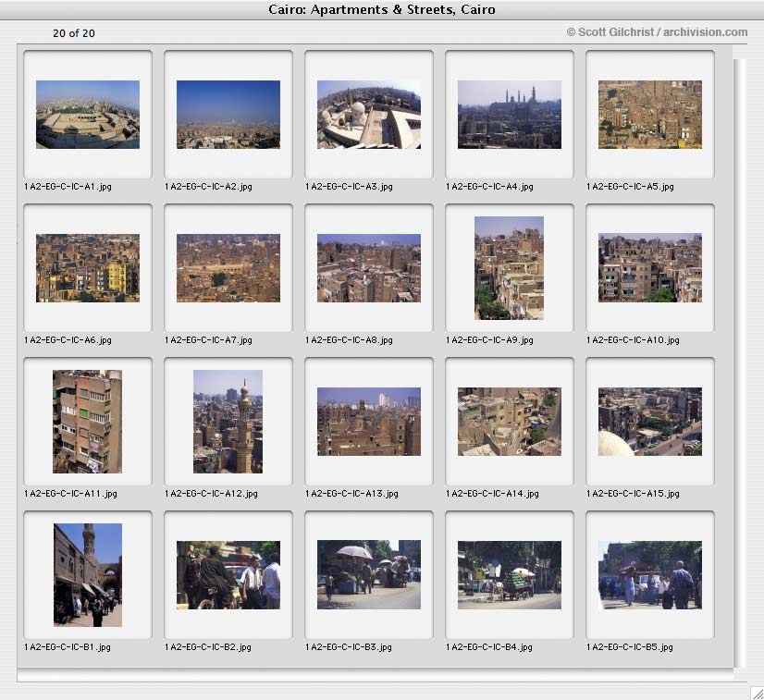Click the filename label 1A2-EG-C-IC-A14.jpg
Image resolution: width=764 pixels, height=700 pixels.
493,494
